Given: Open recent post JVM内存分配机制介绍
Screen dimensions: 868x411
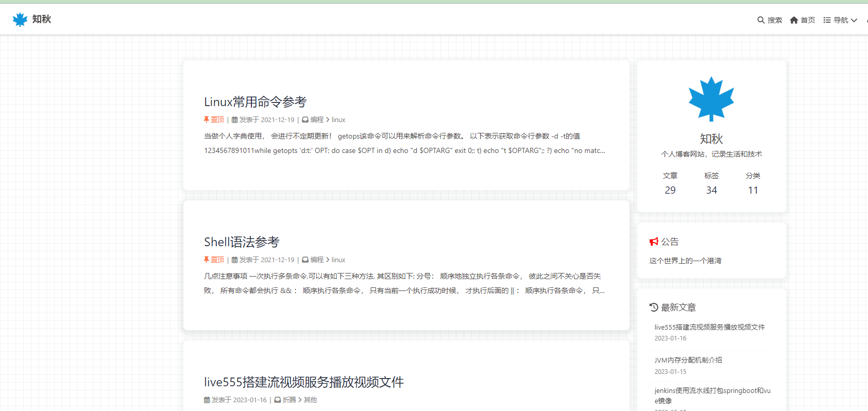Looking at the screenshot, I should pos(688,360).
